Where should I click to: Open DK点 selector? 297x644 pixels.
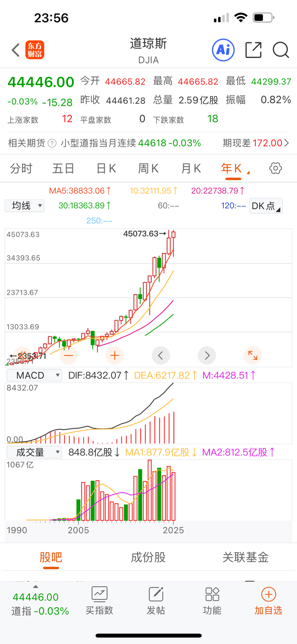(266, 206)
